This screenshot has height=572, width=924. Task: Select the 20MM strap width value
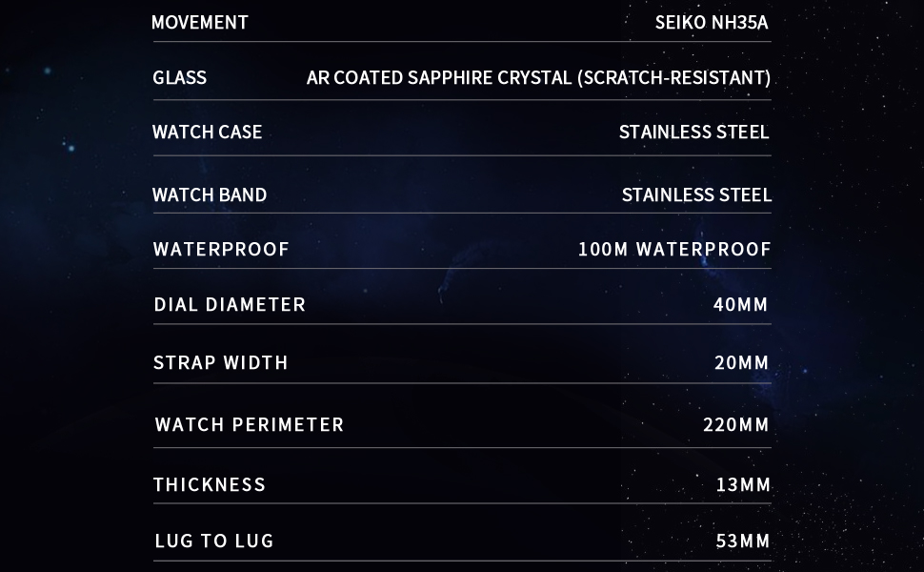[741, 362]
